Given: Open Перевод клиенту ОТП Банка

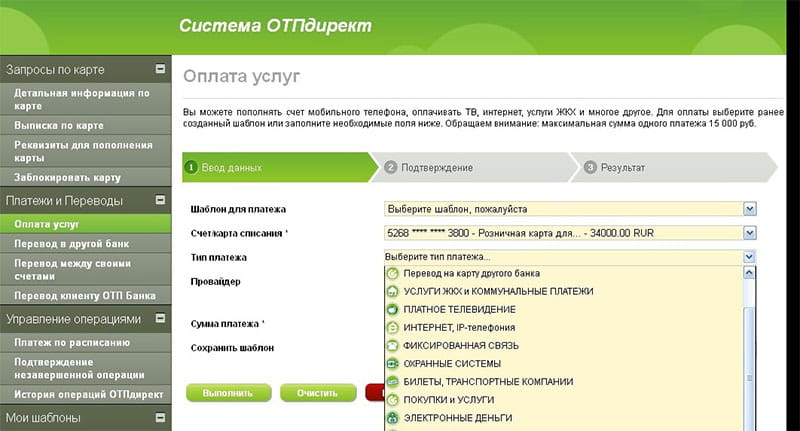Looking at the screenshot, I should pyautogui.click(x=86, y=296).
